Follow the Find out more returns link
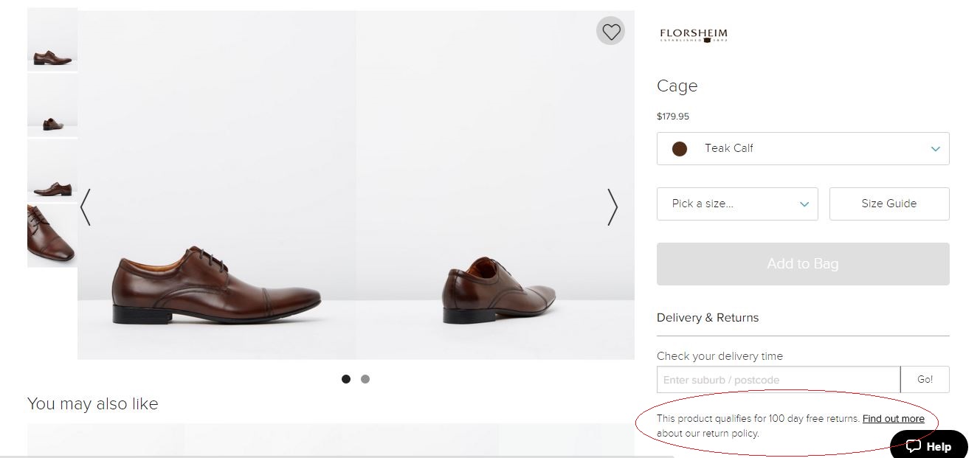Viewport: 980px width, 458px height. [893, 419]
